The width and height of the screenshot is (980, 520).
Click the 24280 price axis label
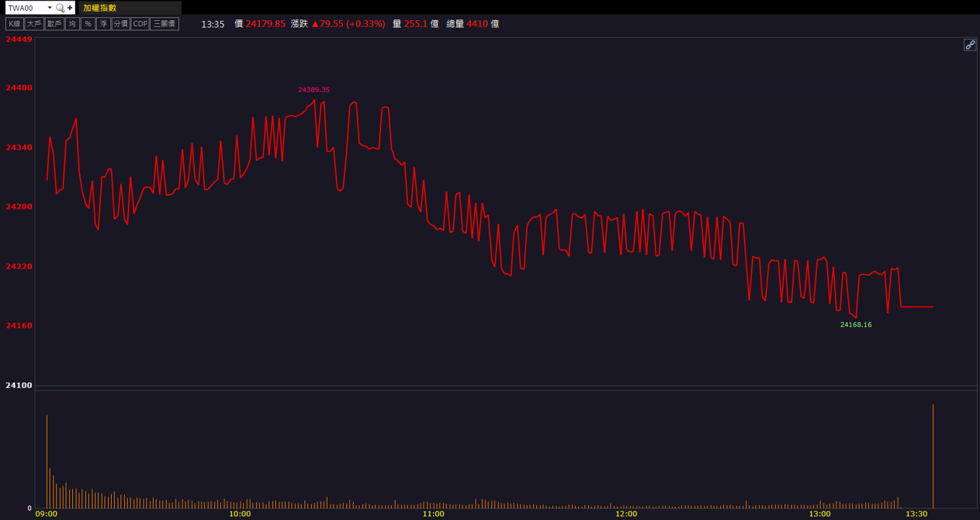tap(19, 207)
